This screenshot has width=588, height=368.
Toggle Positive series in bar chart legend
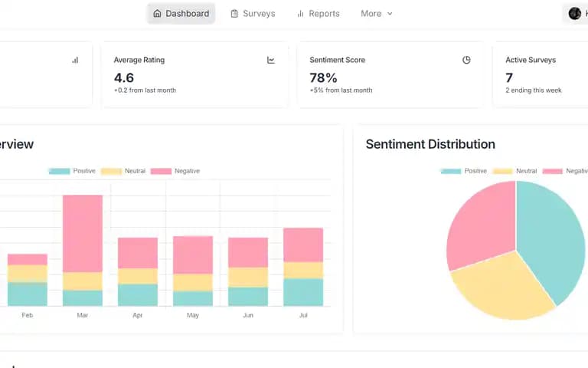point(73,171)
